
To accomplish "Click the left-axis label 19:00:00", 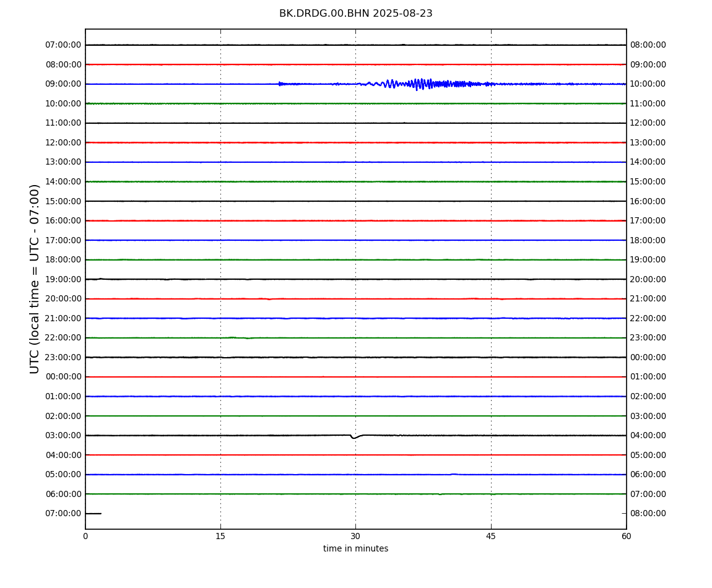I will tap(63, 279).
